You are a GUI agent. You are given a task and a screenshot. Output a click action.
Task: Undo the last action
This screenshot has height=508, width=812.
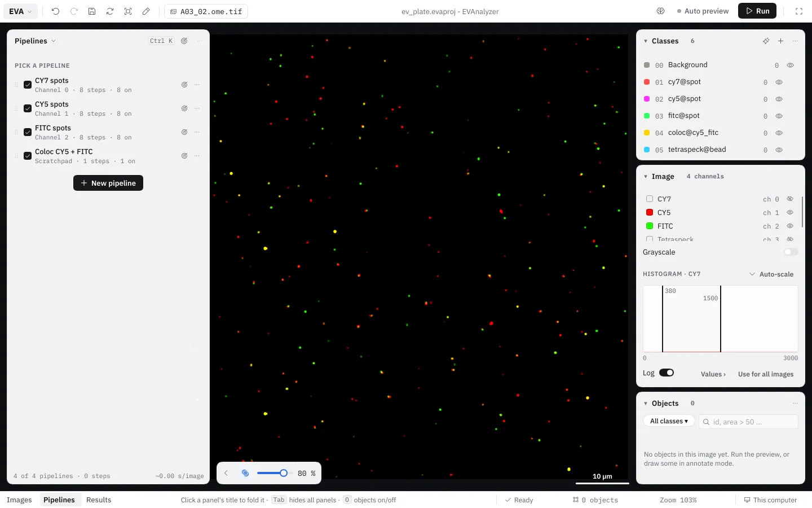[55, 11]
